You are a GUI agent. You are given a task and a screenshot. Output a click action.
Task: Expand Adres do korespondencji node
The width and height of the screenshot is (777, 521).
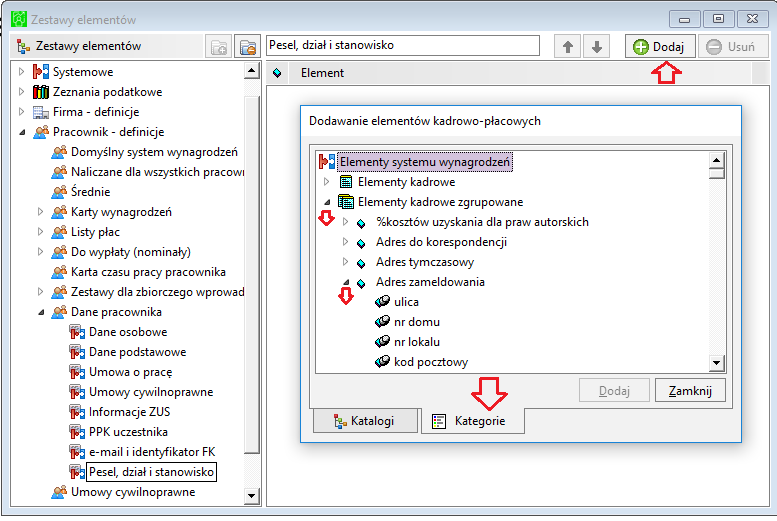pyautogui.click(x=345, y=242)
